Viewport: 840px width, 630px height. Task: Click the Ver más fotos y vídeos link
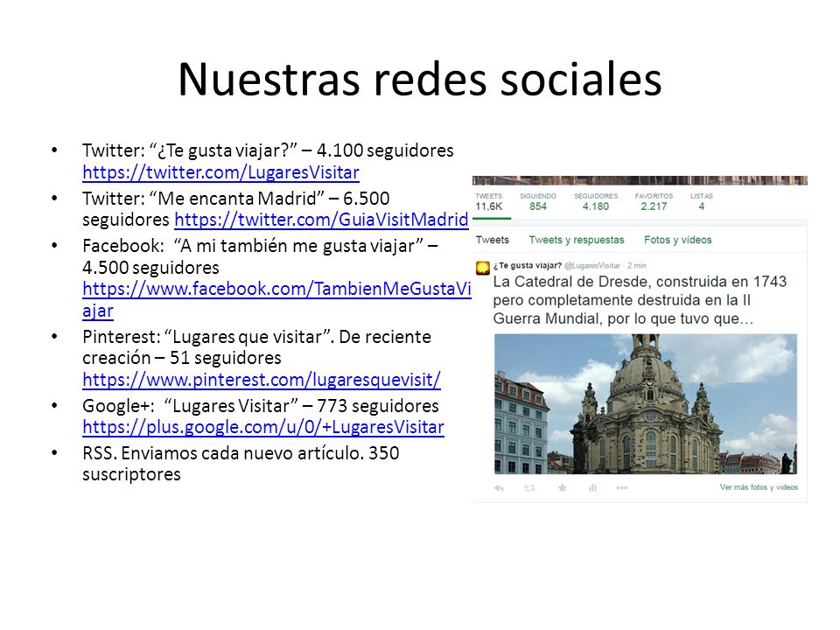pos(759,487)
